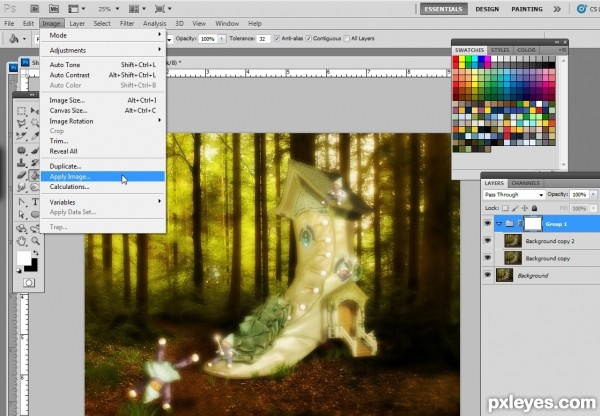
Task: Select the Rectangular Marquee tool
Action: click(21, 111)
